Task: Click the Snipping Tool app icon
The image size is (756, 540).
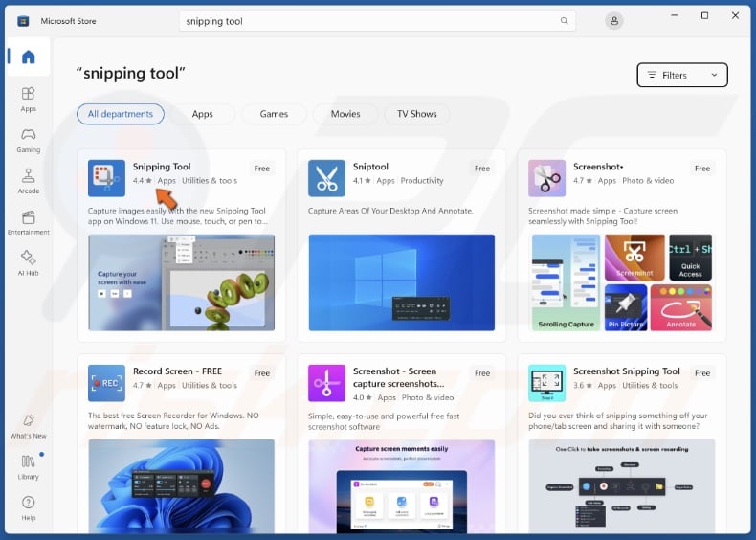Action: (106, 178)
